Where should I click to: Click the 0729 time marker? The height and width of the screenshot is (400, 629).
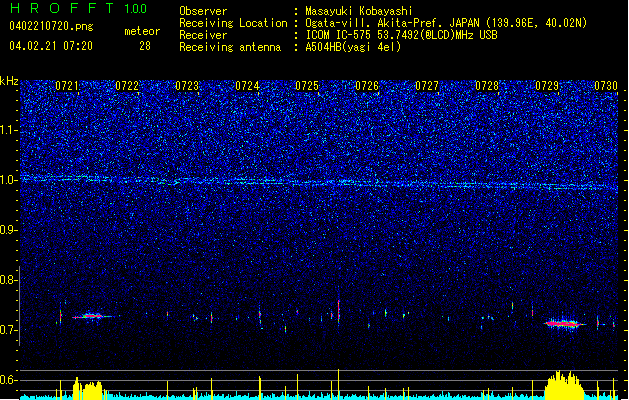point(547,86)
